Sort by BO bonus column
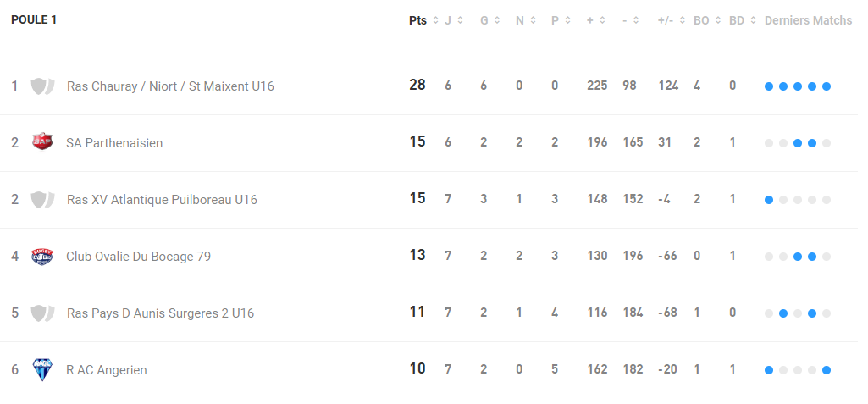 click(x=707, y=20)
